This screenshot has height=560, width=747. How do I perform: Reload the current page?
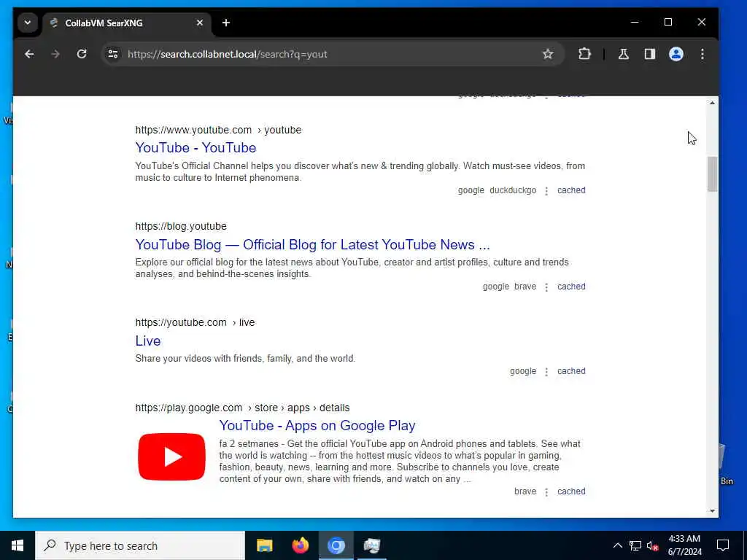click(x=82, y=54)
